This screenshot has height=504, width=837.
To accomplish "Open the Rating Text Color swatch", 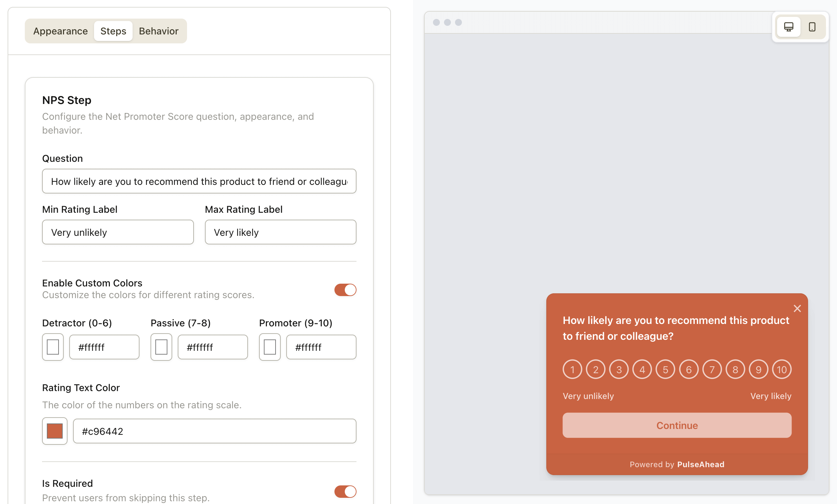I will [54, 431].
